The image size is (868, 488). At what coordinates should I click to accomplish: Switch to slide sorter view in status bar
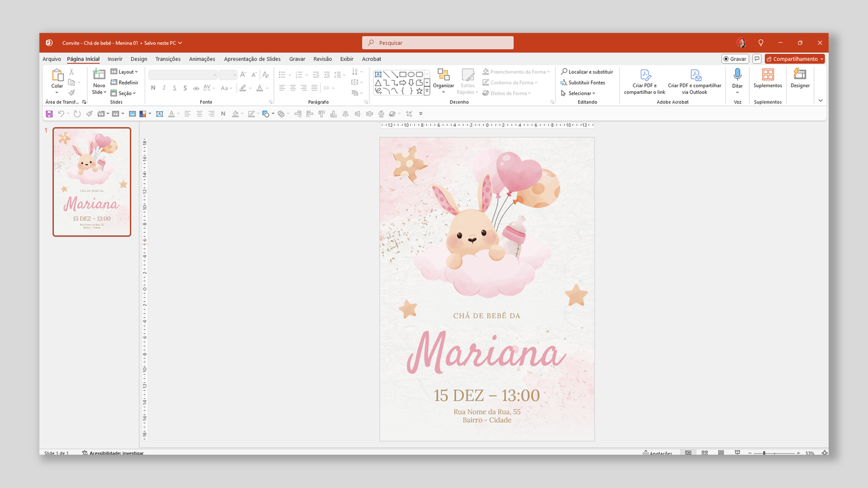(x=705, y=453)
